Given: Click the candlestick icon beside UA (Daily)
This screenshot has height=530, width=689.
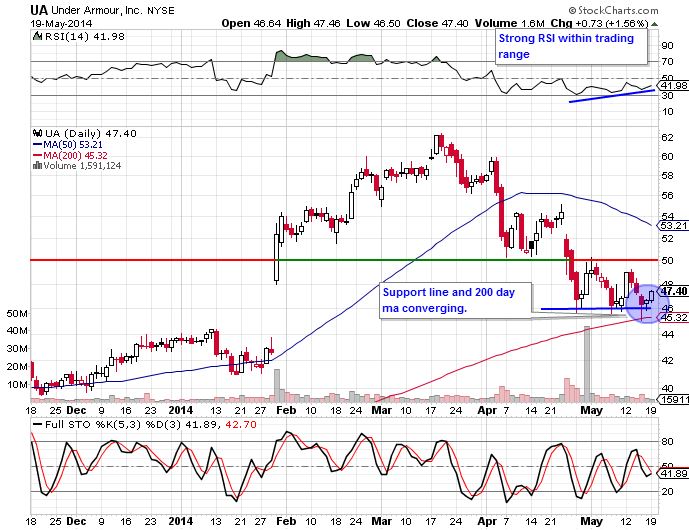Looking at the screenshot, I should tap(38, 133).
